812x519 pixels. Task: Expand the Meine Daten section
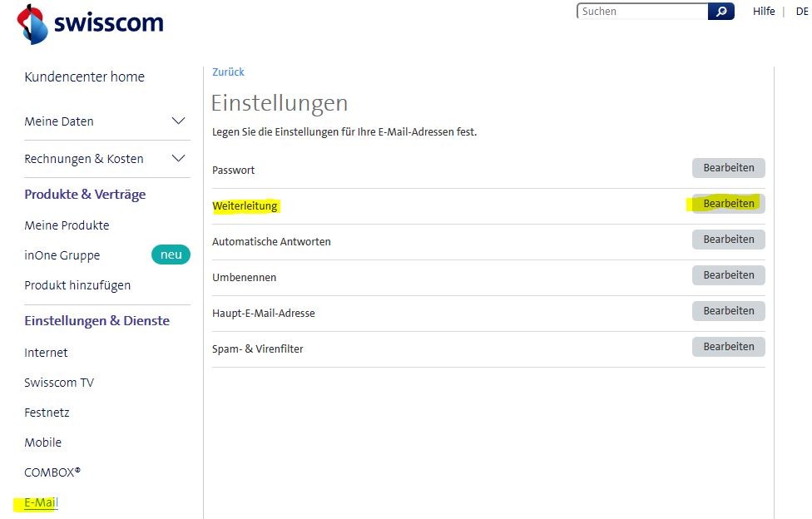click(x=177, y=121)
